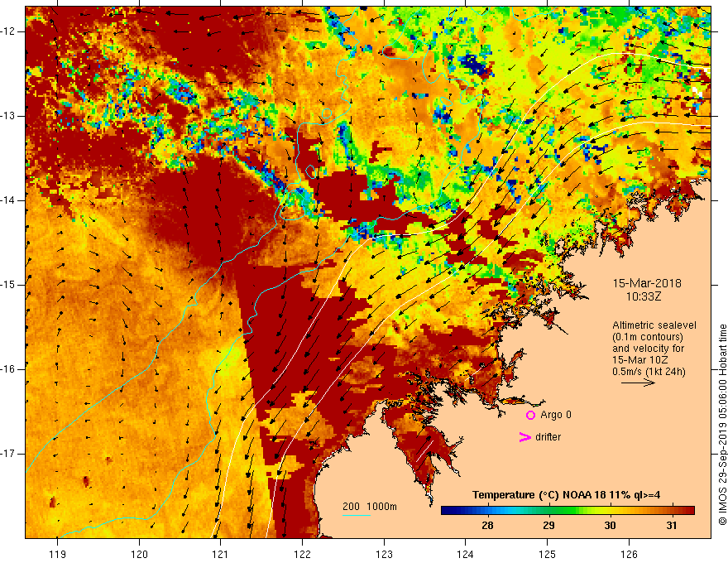
Task: Click the '200 1000m' depth label
Action: pos(370,507)
